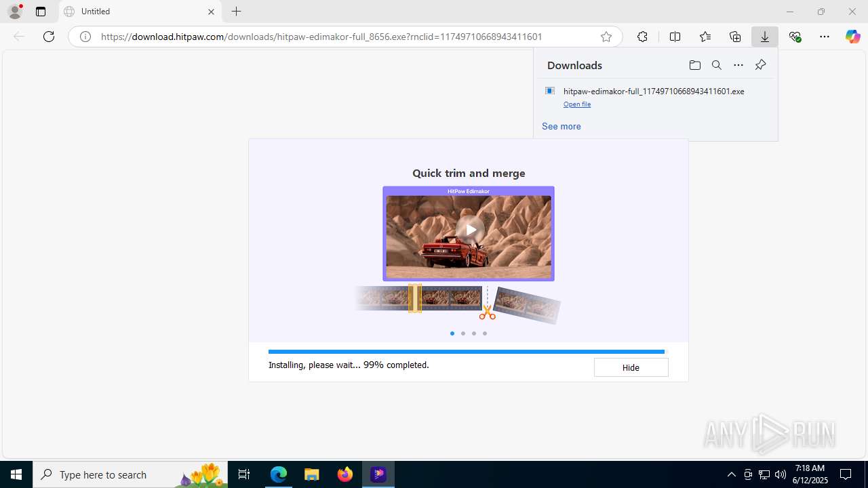868x488 pixels.
Task: Restore down the Edge window
Action: pyautogui.click(x=821, y=12)
